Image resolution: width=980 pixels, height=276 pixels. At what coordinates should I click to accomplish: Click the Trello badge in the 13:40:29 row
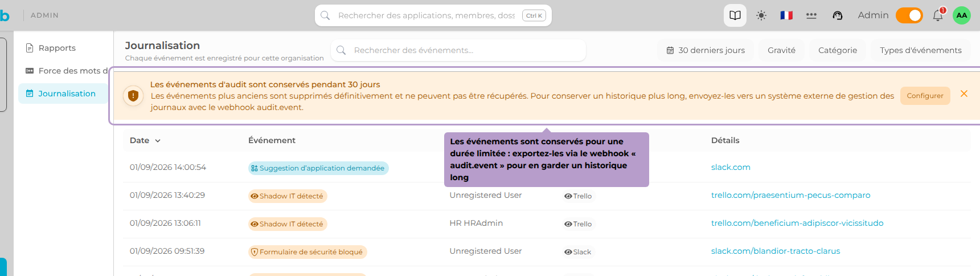pos(578,196)
